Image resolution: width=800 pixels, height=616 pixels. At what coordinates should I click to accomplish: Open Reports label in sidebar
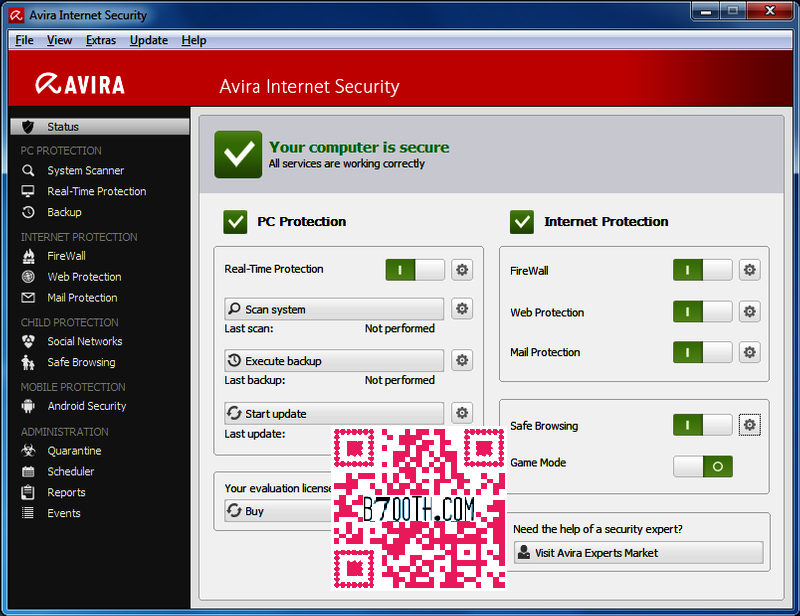pos(66,492)
